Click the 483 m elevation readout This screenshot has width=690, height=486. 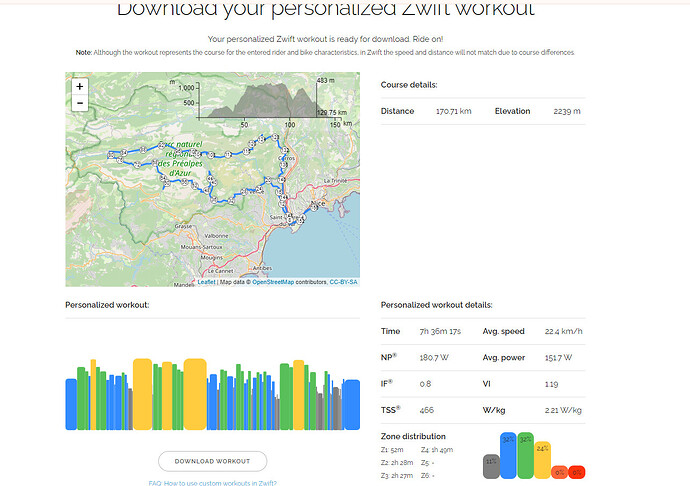click(326, 81)
